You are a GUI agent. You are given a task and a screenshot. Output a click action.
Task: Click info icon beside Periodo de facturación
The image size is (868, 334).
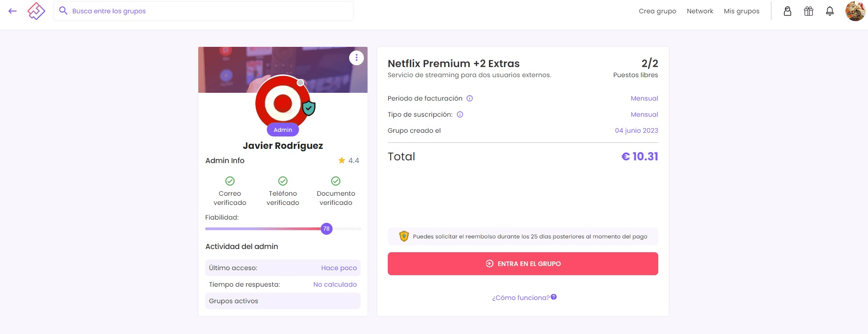click(x=470, y=98)
